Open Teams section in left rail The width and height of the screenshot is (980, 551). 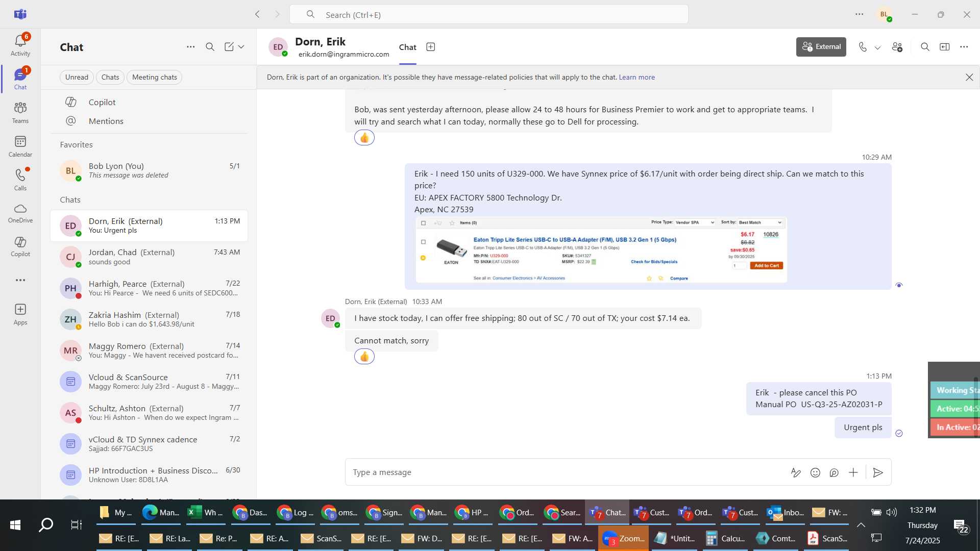pyautogui.click(x=20, y=113)
